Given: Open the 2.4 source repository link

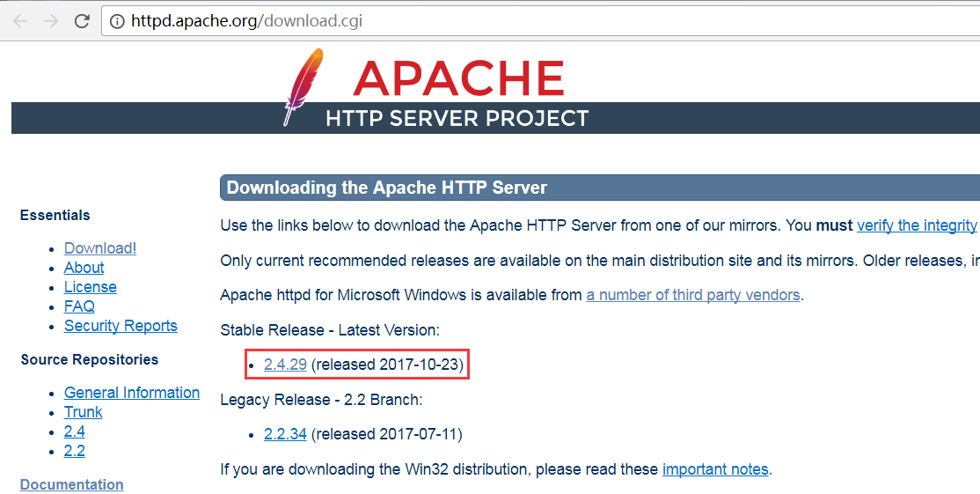Looking at the screenshot, I should click(x=75, y=431).
